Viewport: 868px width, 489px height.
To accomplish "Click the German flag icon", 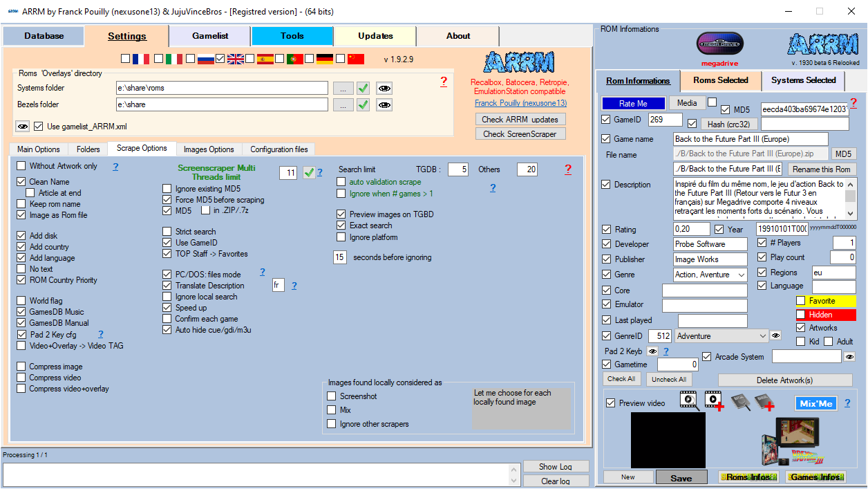I will tap(324, 59).
